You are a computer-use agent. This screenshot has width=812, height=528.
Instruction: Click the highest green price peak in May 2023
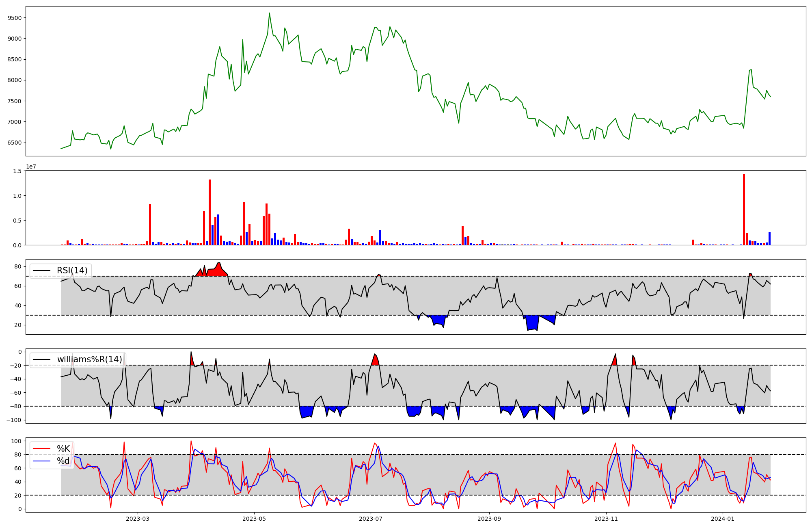(269, 13)
